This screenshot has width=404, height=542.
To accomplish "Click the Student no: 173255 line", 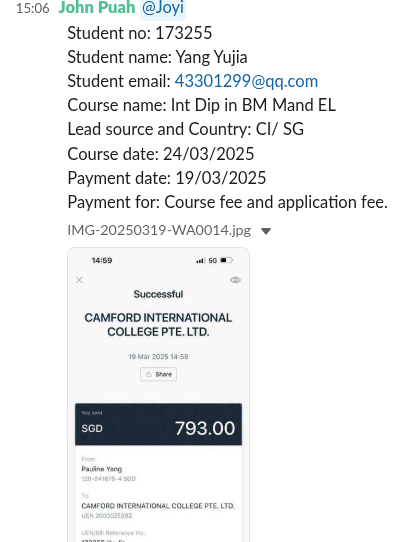I will pyautogui.click(x=140, y=33).
